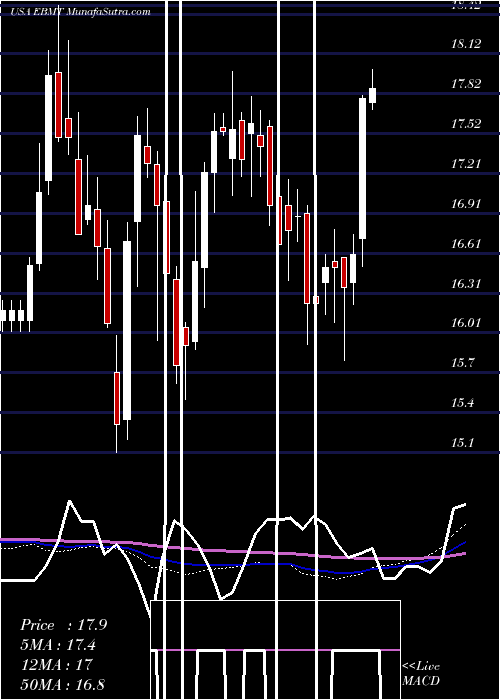The width and height of the screenshot is (500, 700).
Task: Click the '<<Live MACD' label
Action: tap(421, 673)
